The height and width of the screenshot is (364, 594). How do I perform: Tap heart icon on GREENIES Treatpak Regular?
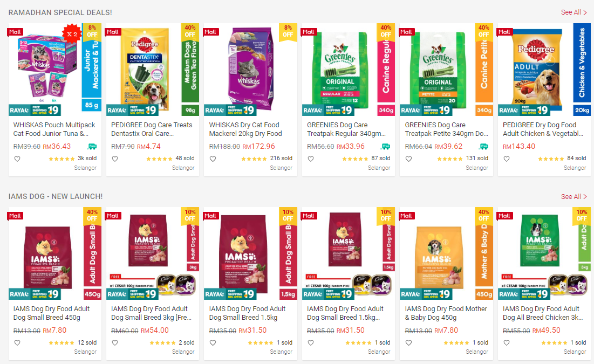(x=311, y=159)
